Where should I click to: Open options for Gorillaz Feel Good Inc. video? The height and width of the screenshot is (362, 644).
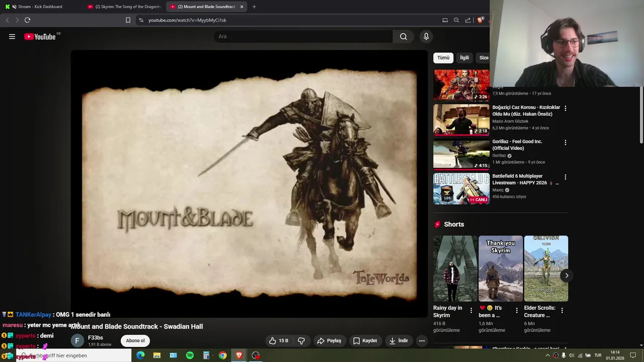click(566, 142)
